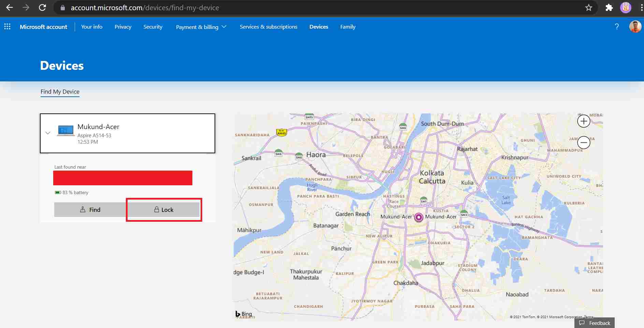Click the Mukund-Acer device name

[98, 127]
